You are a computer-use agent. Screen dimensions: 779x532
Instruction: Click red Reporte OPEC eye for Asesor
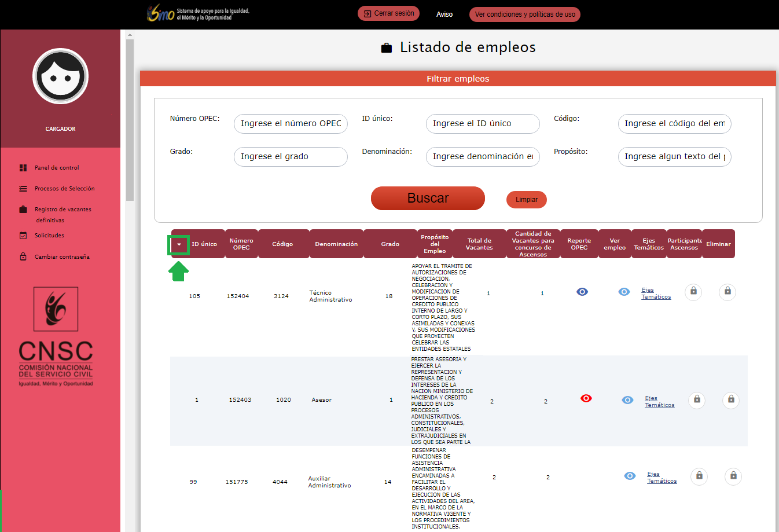point(586,398)
